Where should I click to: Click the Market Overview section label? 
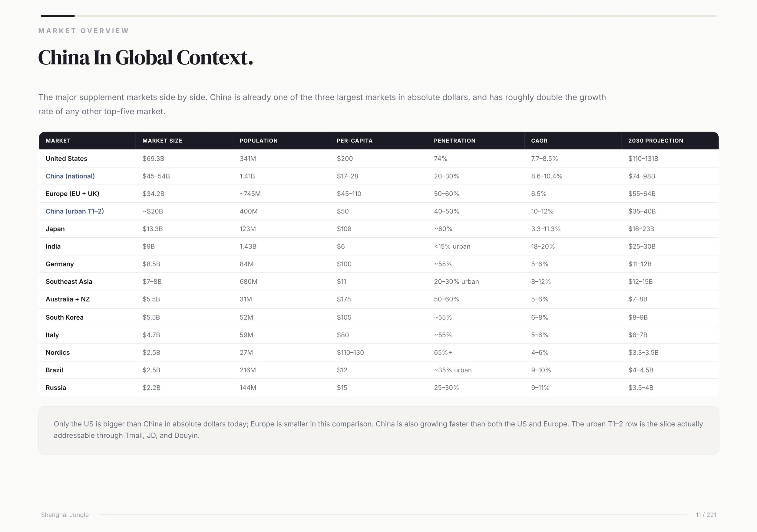coord(83,31)
